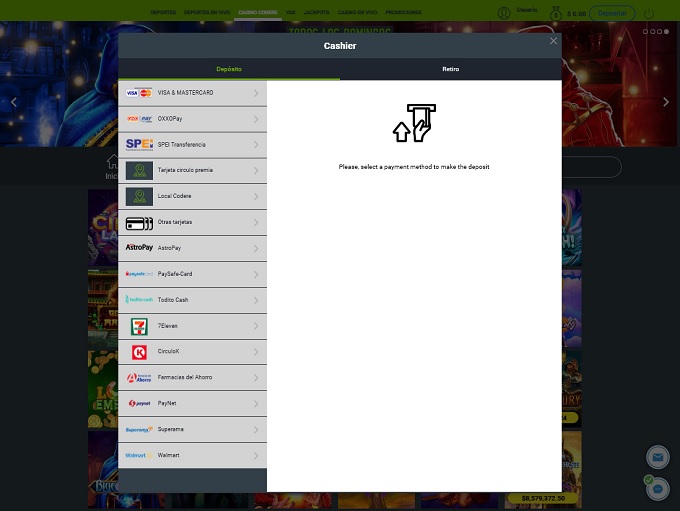Expand the Todito Cash row arrow
Image resolution: width=680 pixels, height=511 pixels.
tap(256, 300)
